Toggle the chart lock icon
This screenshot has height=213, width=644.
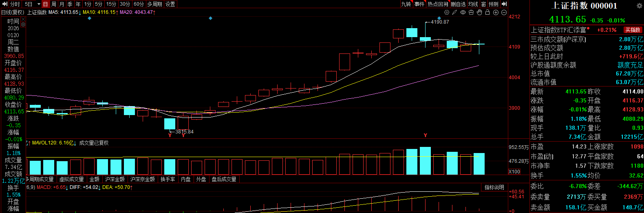coord(487,13)
